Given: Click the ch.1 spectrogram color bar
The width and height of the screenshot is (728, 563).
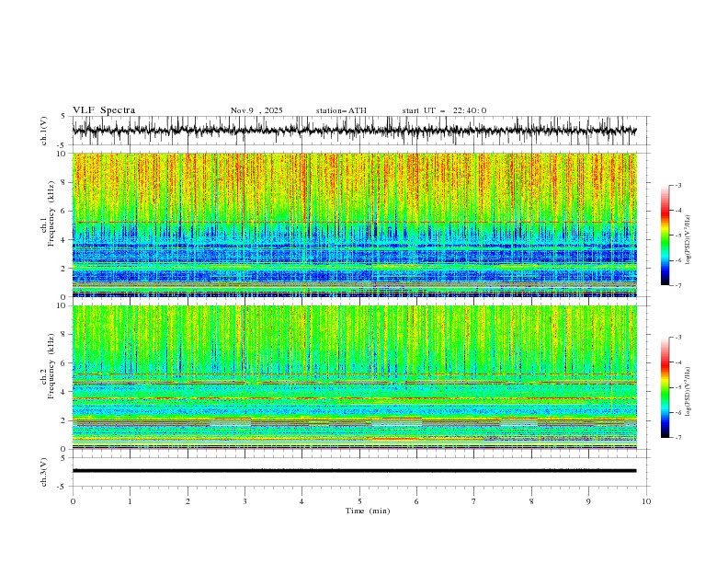Looking at the screenshot, I should 665,236.
